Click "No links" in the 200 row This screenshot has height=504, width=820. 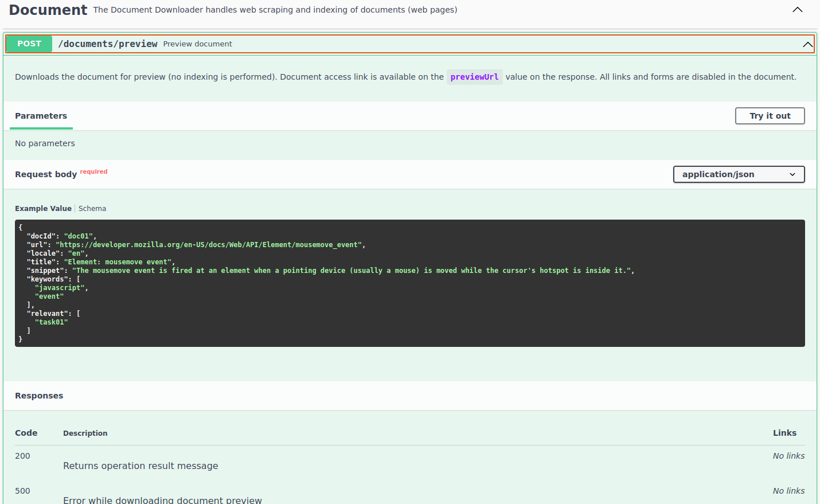click(x=788, y=456)
